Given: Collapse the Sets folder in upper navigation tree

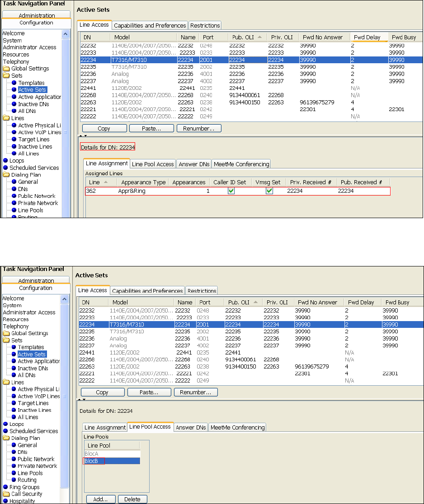Looking at the screenshot, I should pyautogui.click(x=6, y=76).
